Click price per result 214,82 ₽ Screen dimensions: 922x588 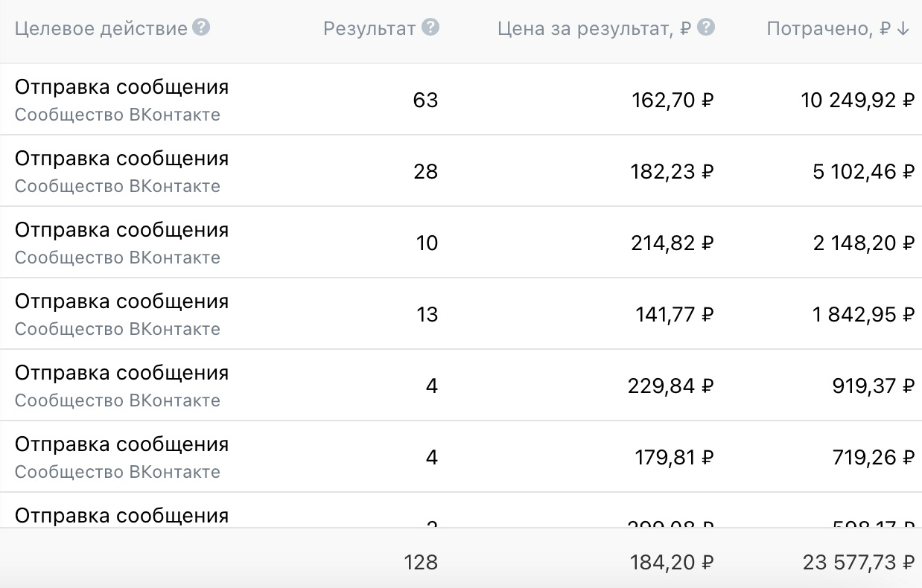coord(671,243)
